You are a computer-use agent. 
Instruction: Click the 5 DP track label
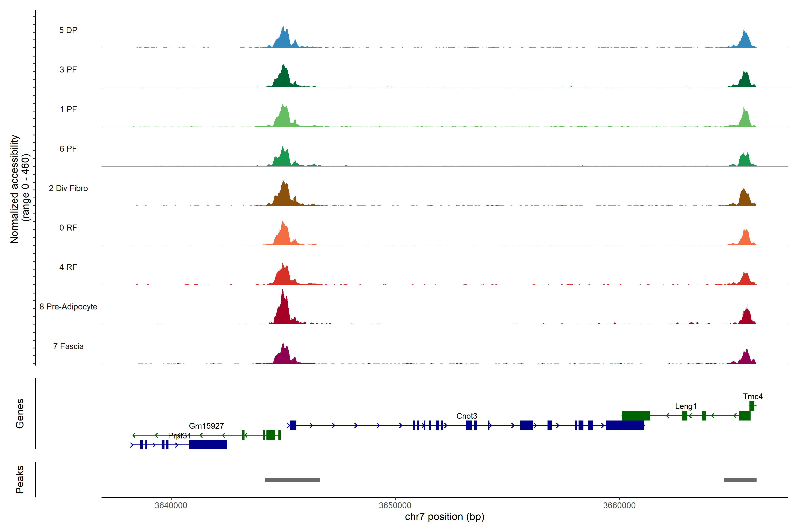68,30
